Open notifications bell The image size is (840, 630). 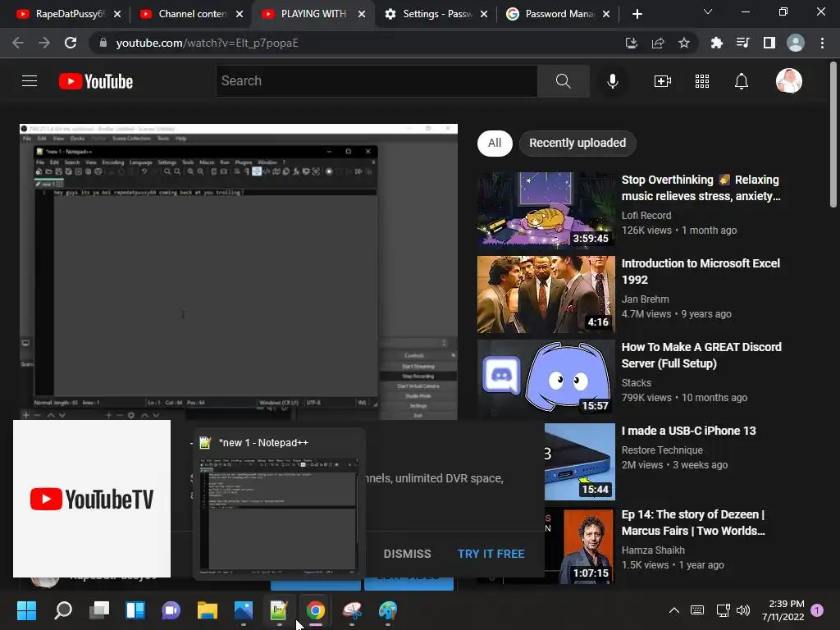(x=742, y=81)
